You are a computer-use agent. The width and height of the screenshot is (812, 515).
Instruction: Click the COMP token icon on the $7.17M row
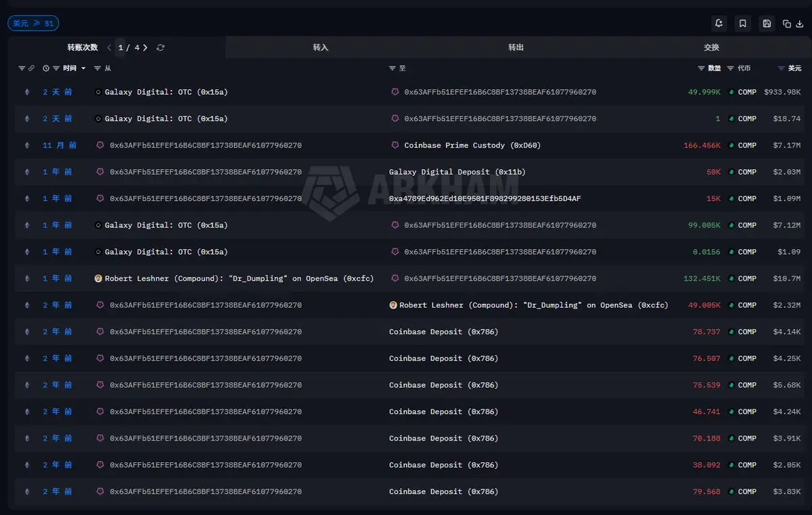pos(731,145)
